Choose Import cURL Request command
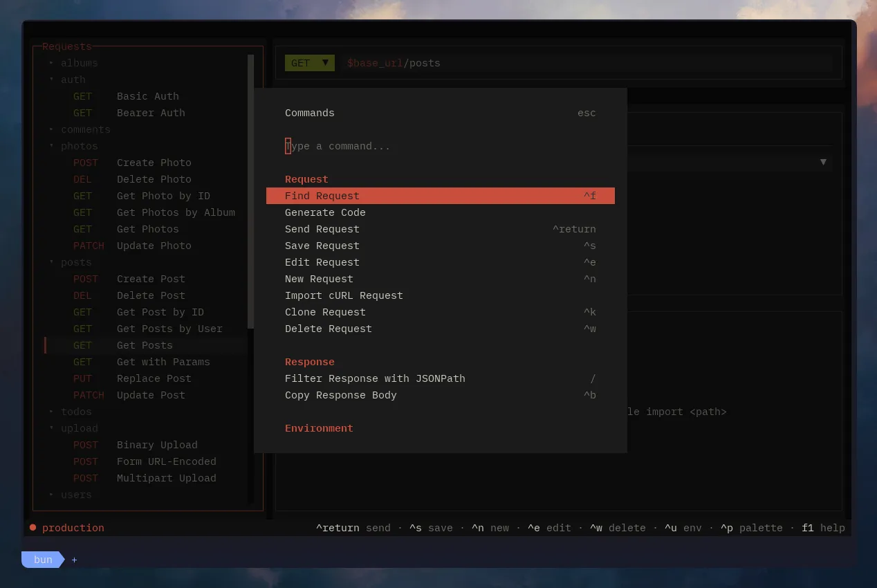The height and width of the screenshot is (588, 877). coord(441,295)
